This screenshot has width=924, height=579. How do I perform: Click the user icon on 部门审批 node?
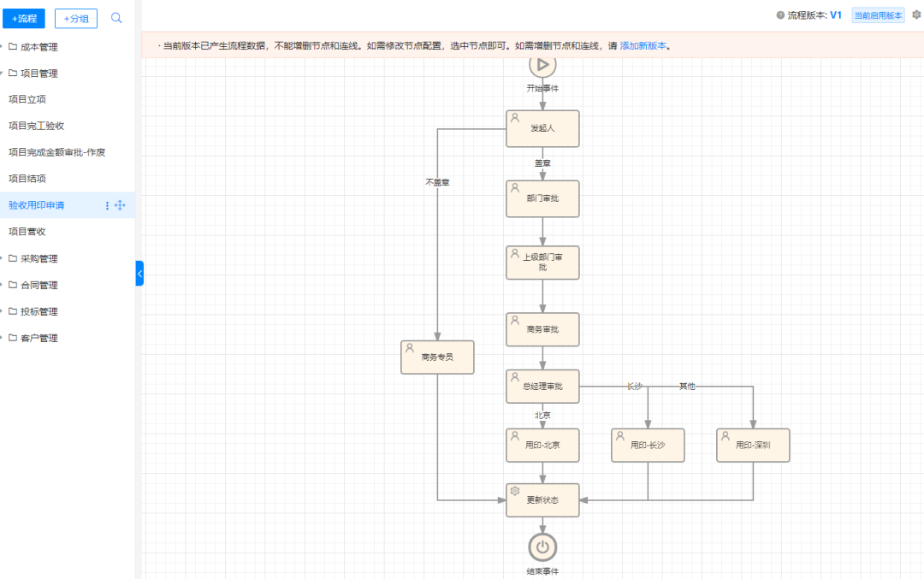coord(515,188)
